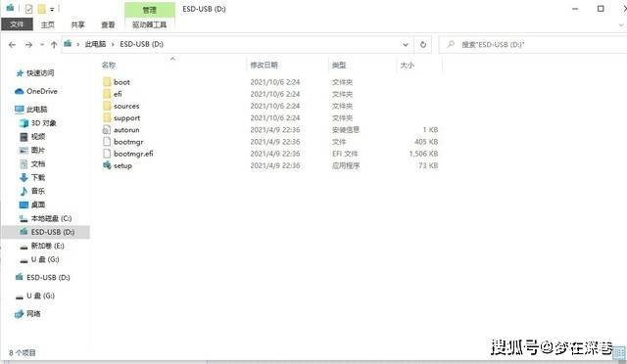Sort files by 类型 column
Screen dimensions: 627x364
click(x=339, y=65)
